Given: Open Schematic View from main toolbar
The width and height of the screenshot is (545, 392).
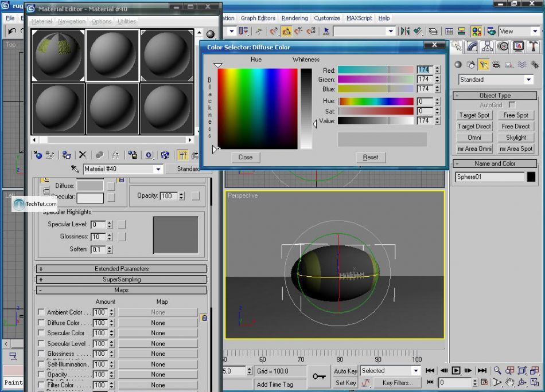Looking at the screenshot, I should tap(462, 32).
